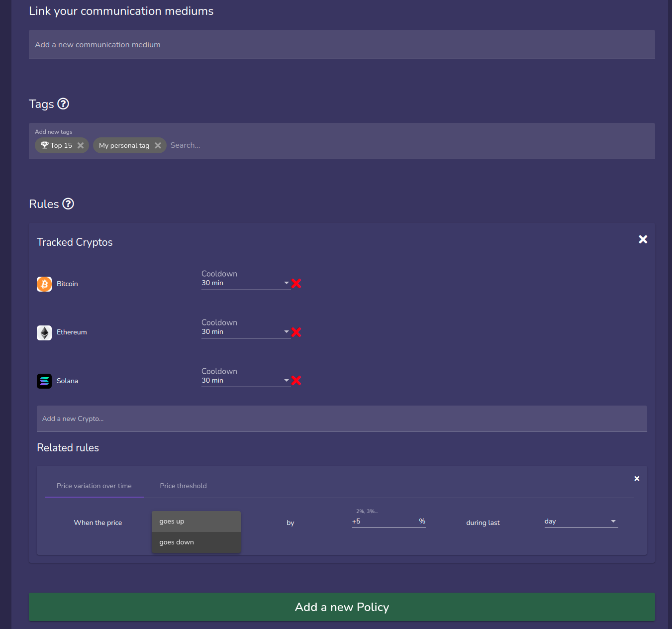The image size is (672, 629).
Task: Remove the My personal tag
Action: pos(158,145)
